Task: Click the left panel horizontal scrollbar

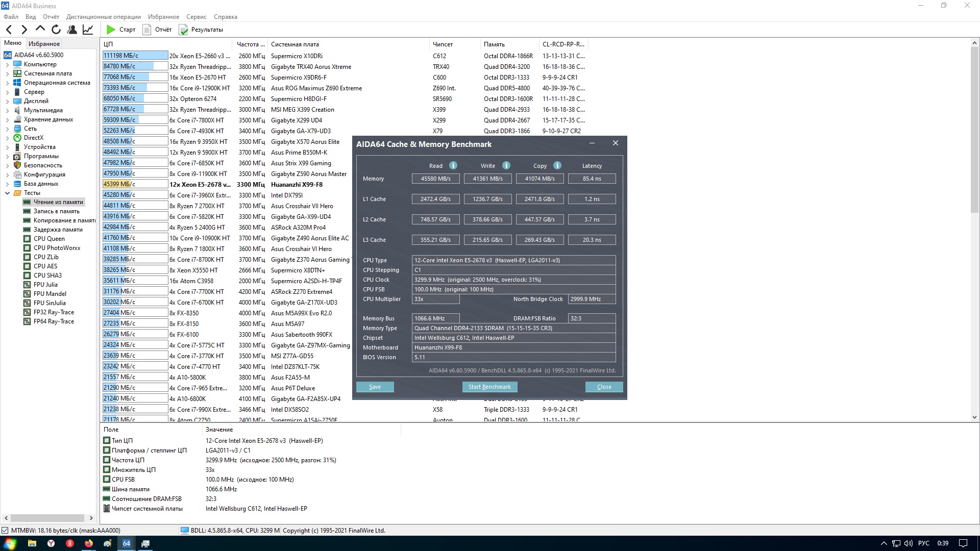Action: (x=47, y=518)
